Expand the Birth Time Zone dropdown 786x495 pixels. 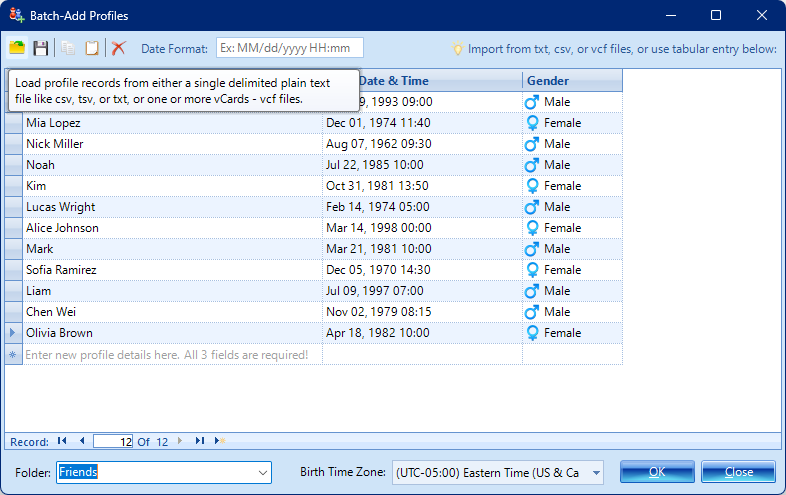[596, 472]
